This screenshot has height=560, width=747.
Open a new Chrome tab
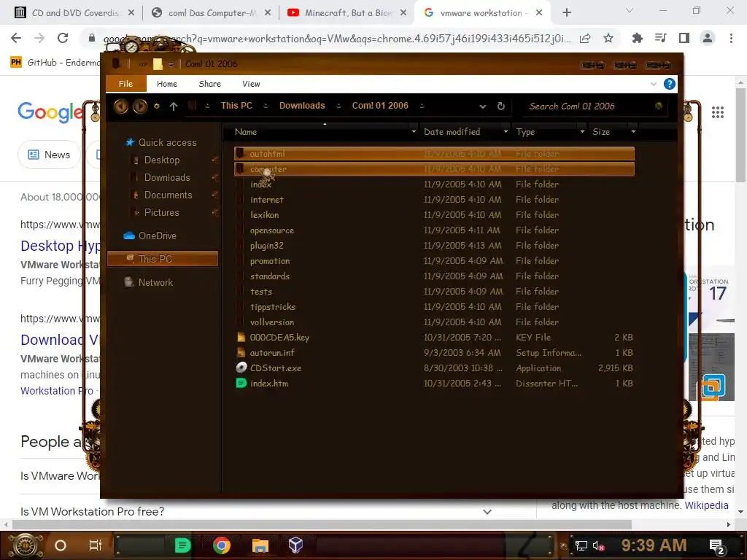coord(566,13)
